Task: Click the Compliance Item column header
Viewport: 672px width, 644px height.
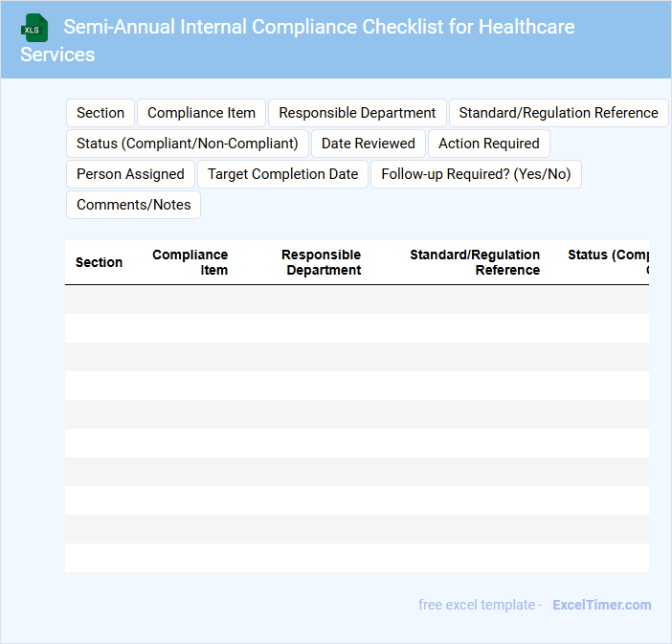Action: tap(190, 262)
